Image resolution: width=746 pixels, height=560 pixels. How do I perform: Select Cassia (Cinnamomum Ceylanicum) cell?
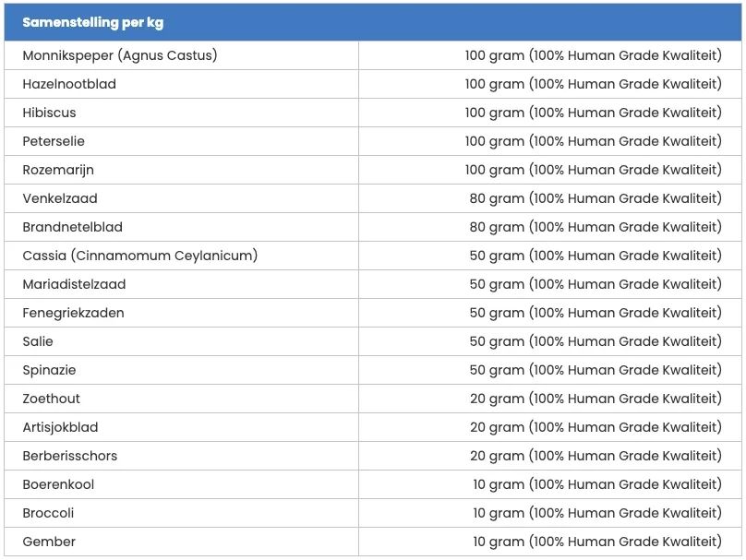[140, 256]
